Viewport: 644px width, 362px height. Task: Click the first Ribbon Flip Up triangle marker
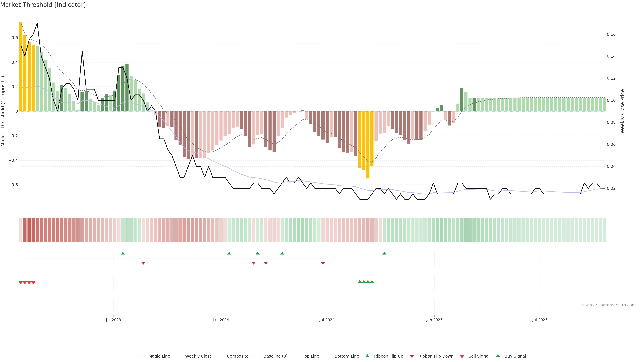[123, 253]
